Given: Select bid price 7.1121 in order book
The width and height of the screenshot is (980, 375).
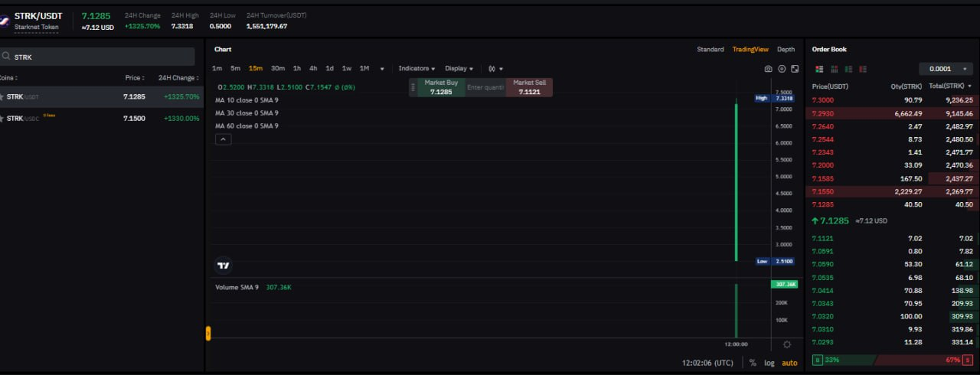Looking at the screenshot, I should tap(823, 238).
